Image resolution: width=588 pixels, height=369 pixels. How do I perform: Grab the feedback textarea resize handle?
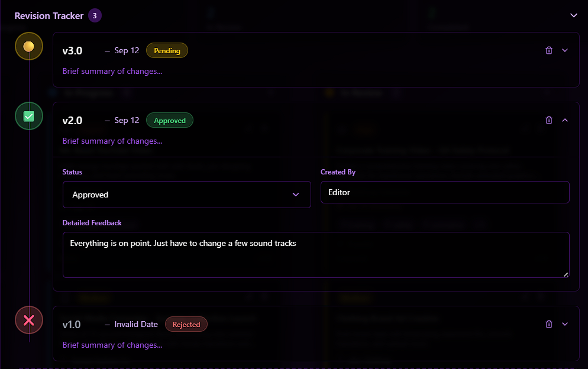566,274
